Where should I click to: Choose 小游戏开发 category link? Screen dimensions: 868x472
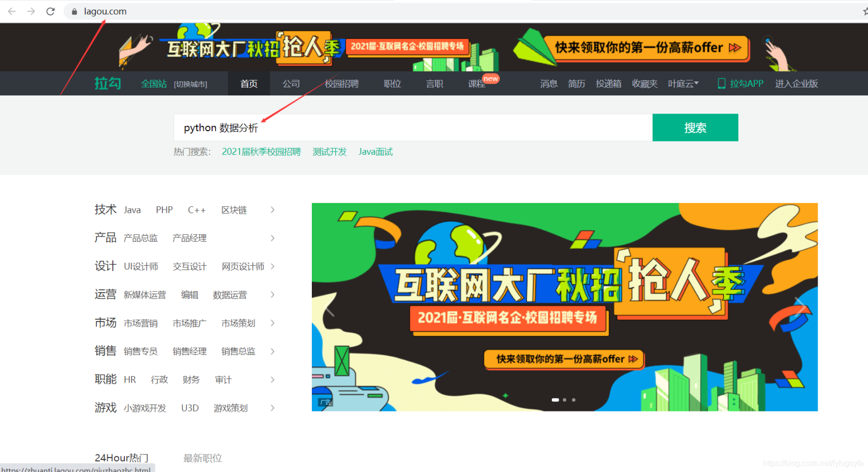[x=145, y=408]
